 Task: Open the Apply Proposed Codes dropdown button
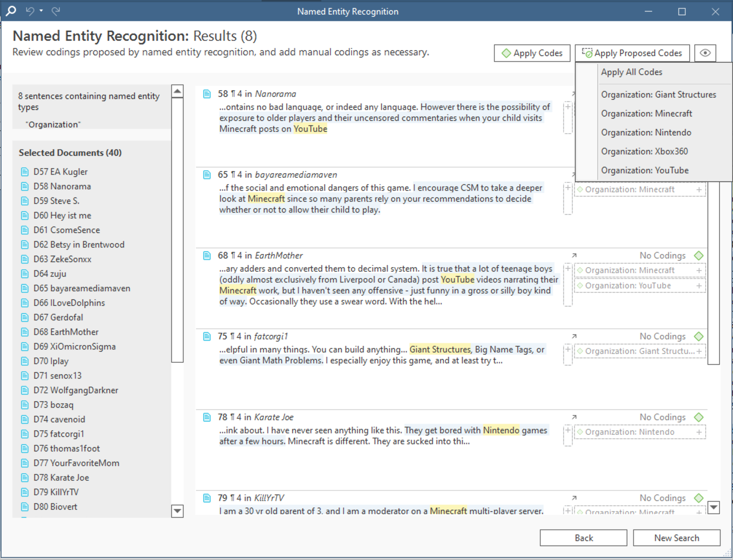click(x=632, y=53)
